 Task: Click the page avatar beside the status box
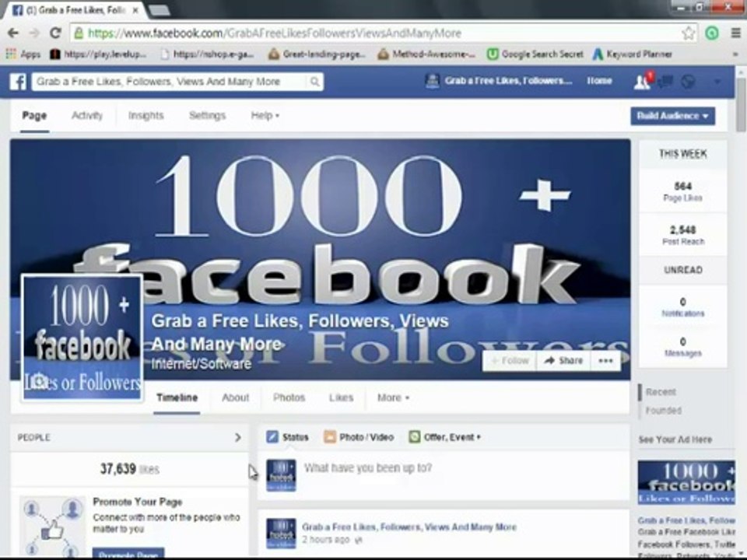[281, 474]
